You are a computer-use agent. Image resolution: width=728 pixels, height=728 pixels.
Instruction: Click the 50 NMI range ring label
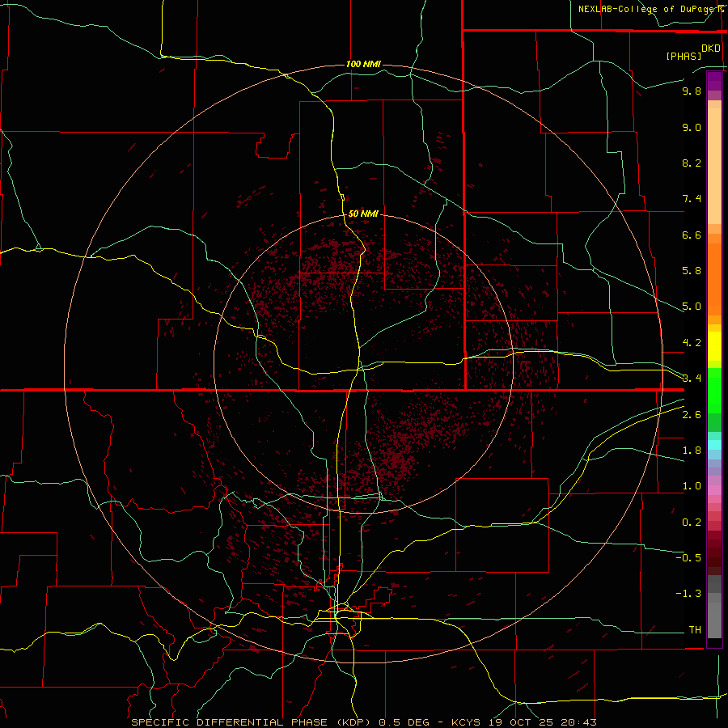(363, 214)
